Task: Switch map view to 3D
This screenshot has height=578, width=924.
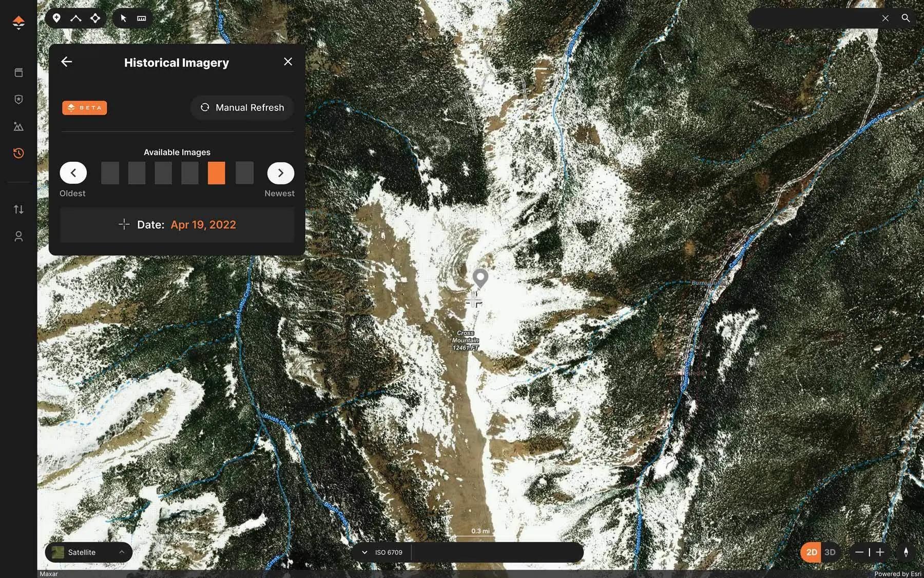Action: [830, 552]
